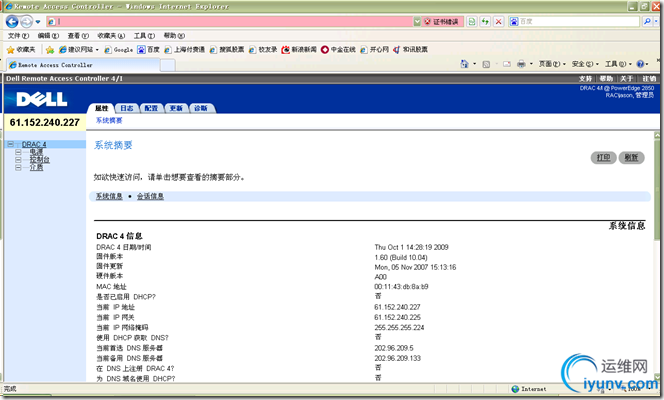Switch to the 日志 logs tab
This screenshot has height=400, width=664.
point(126,108)
